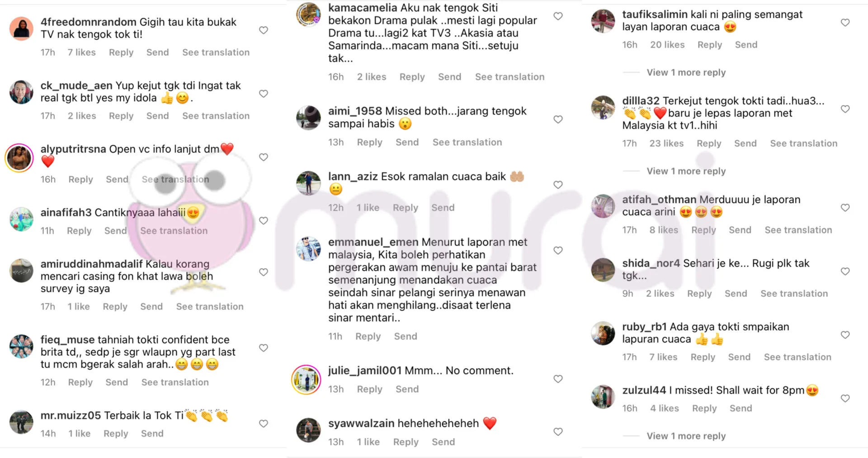Send shida_nor4's comment
Image resolution: width=868 pixels, height=458 pixels.
pyautogui.click(x=736, y=294)
